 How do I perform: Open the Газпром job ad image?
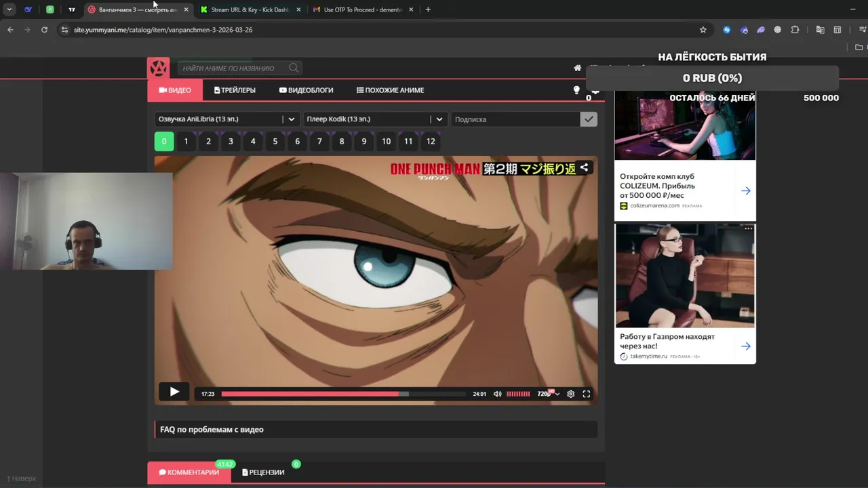[685, 276]
